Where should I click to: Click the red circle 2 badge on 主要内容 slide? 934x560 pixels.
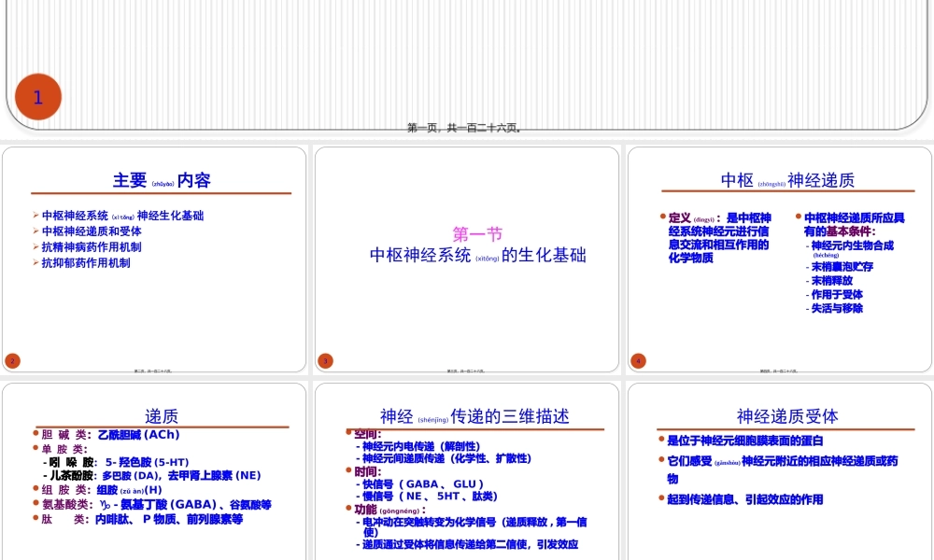coord(12,359)
